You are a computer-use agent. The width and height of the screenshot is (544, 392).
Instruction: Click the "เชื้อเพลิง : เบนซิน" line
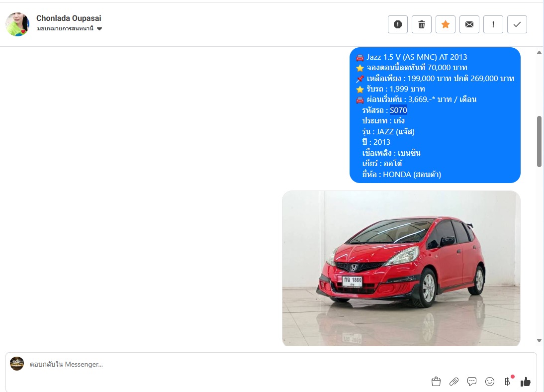click(391, 153)
